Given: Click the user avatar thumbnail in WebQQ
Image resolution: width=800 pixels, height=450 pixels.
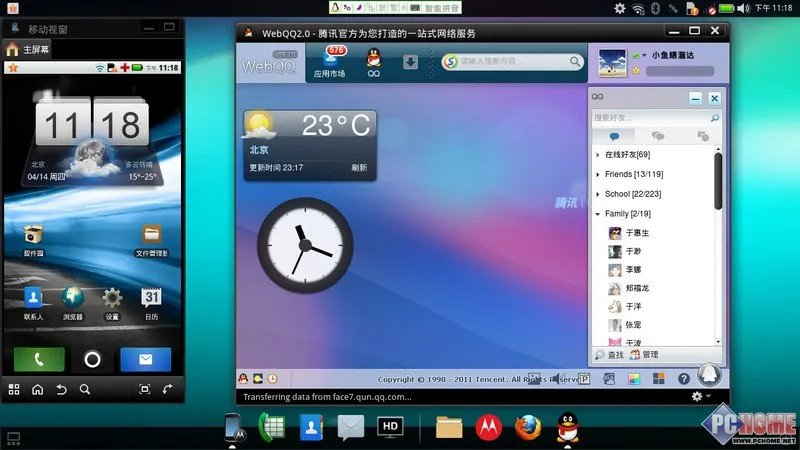Looking at the screenshot, I should tap(612, 63).
